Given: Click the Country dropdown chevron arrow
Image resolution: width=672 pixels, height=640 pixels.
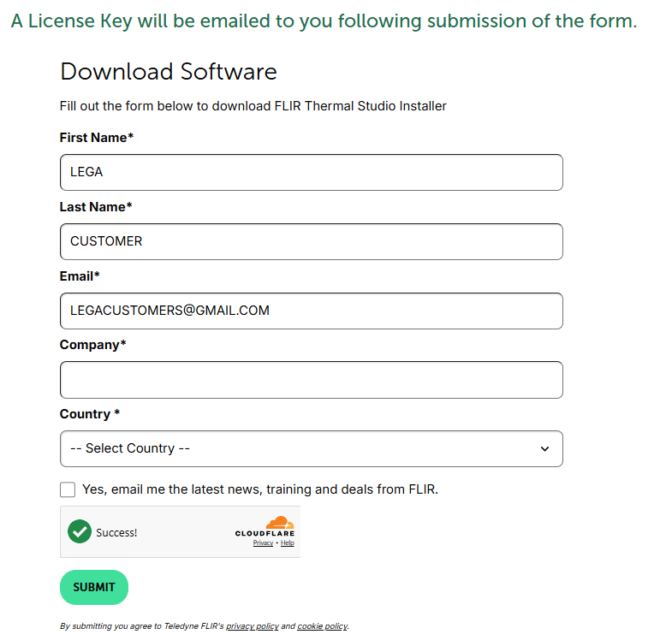Looking at the screenshot, I should [544, 449].
